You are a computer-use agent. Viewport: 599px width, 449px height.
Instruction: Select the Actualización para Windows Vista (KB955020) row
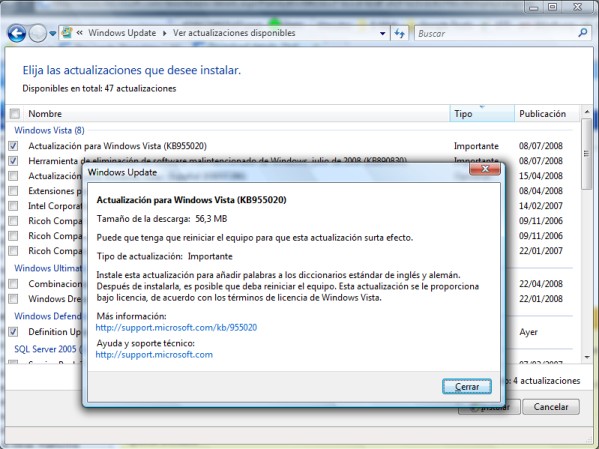tap(290, 146)
